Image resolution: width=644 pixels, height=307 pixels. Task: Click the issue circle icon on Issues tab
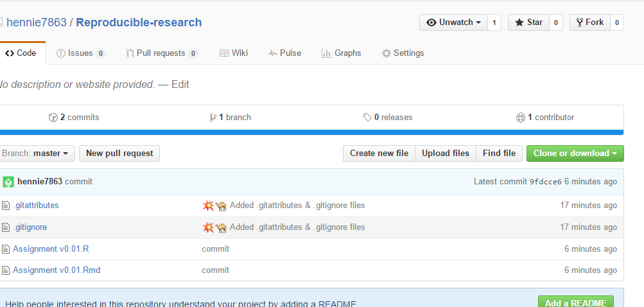(x=61, y=53)
